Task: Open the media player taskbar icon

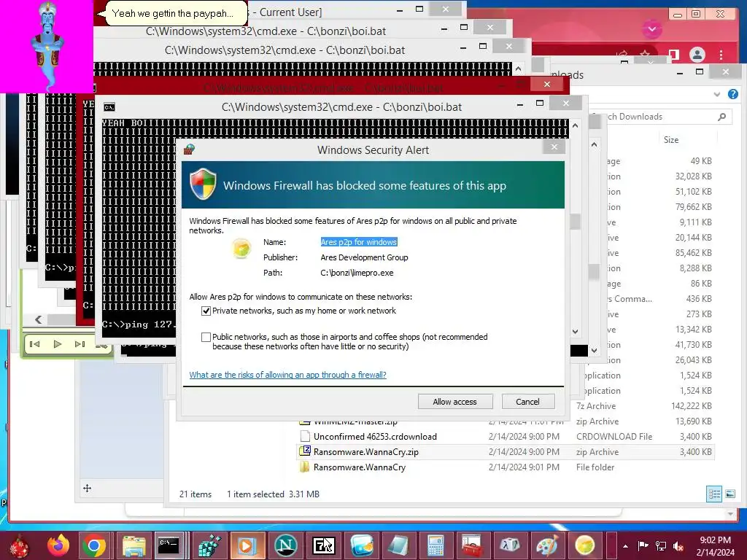Action: [x=247, y=545]
